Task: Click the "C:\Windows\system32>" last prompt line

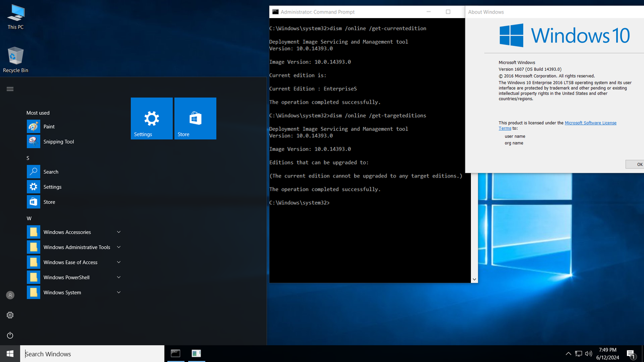Action: (x=299, y=203)
